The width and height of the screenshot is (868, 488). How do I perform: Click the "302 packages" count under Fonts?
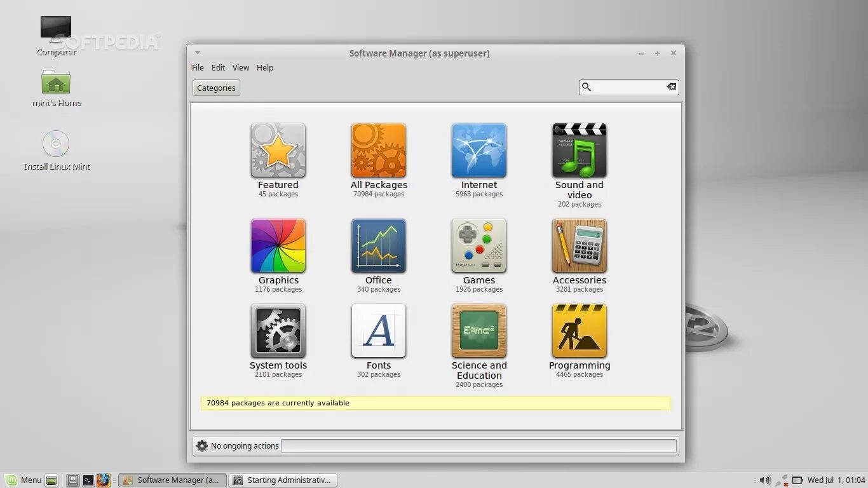[x=379, y=375]
